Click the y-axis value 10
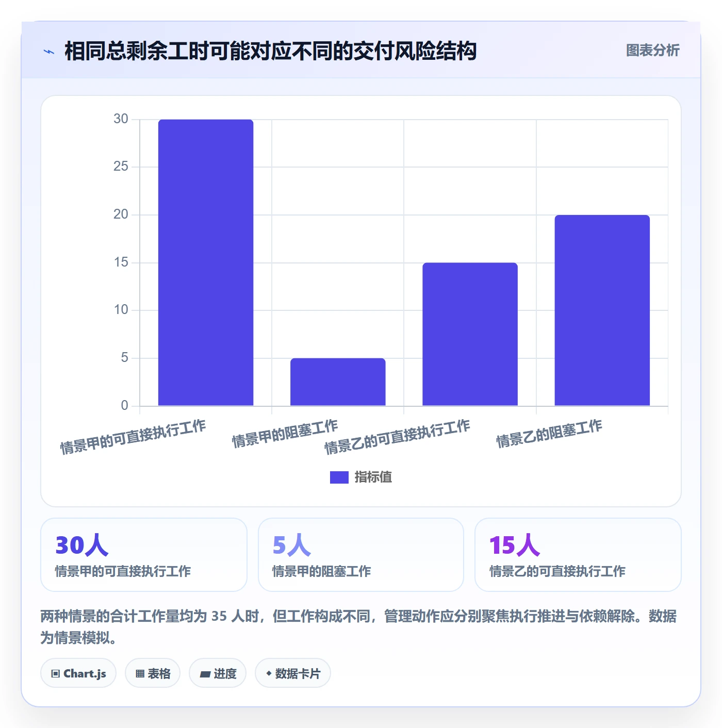722x728 pixels. (121, 310)
